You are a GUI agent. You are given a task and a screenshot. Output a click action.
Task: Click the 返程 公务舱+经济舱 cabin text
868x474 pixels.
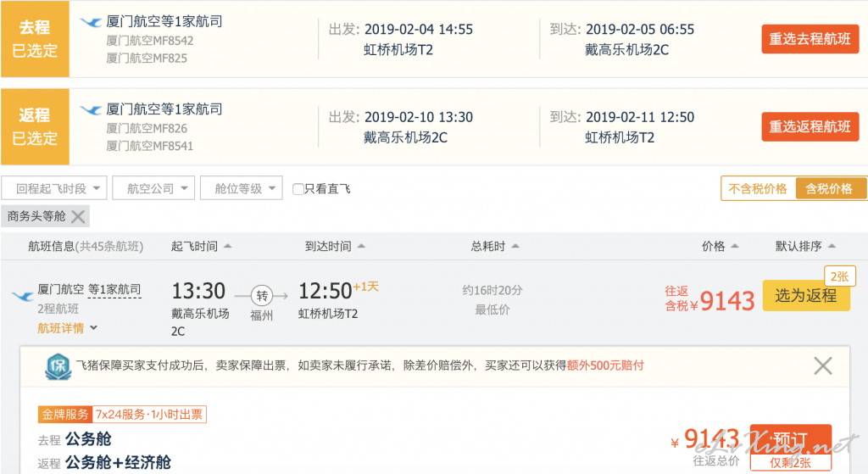[104, 463]
